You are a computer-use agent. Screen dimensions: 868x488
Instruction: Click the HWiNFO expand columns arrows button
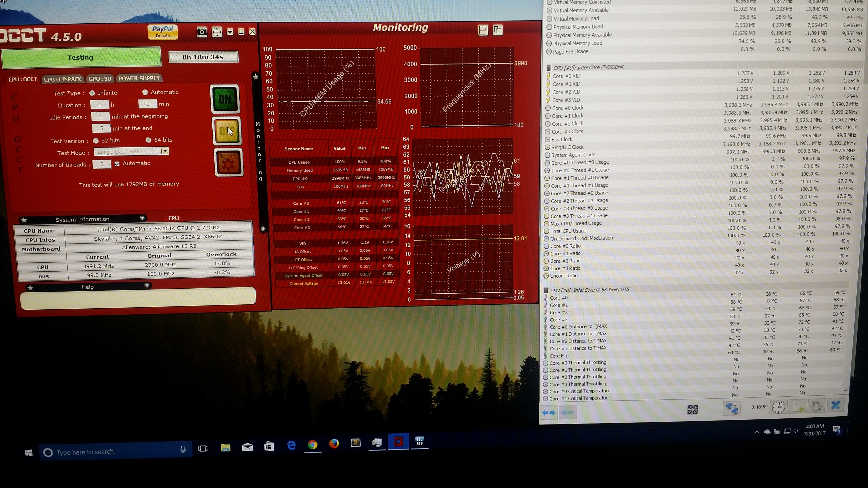(548, 413)
